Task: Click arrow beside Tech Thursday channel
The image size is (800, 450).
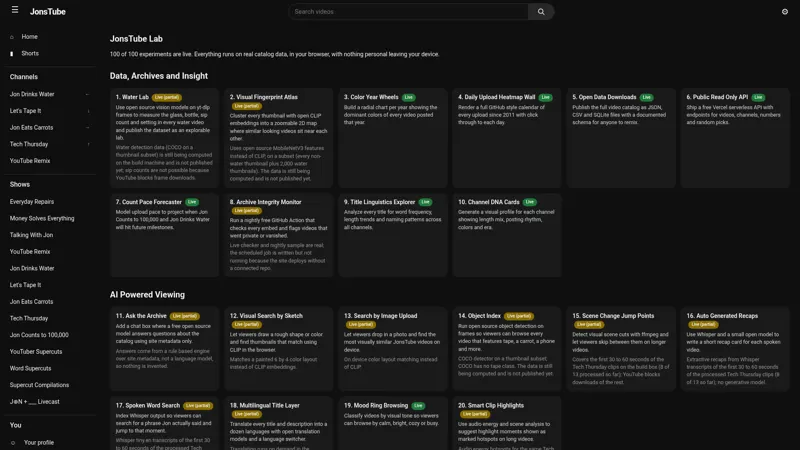Action: (88, 144)
